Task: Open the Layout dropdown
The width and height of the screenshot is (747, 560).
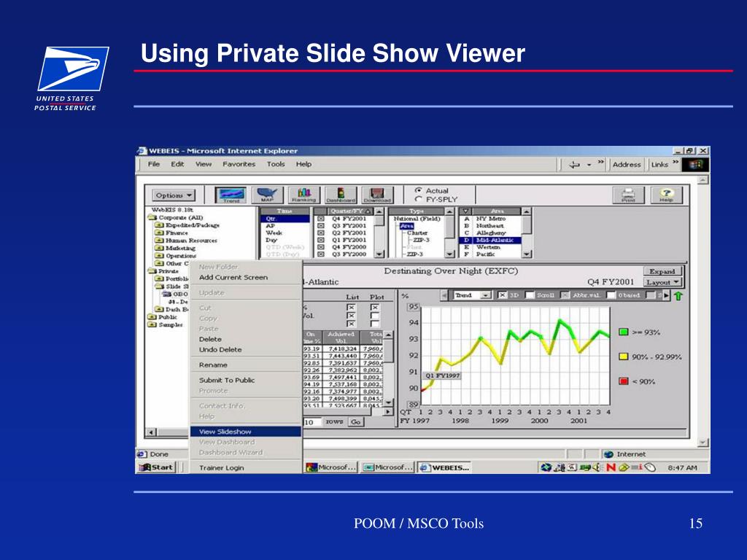Action: 662,282
